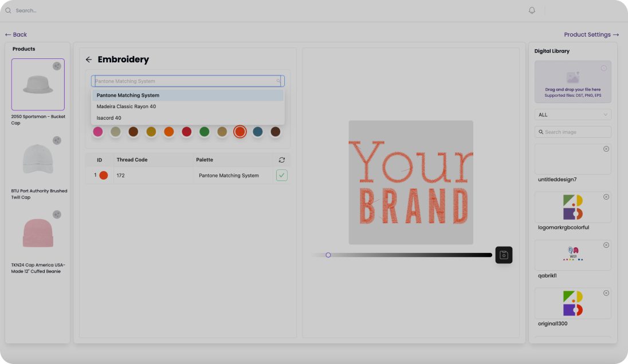Click the save icon beside slider
628x364 pixels.
click(504, 255)
